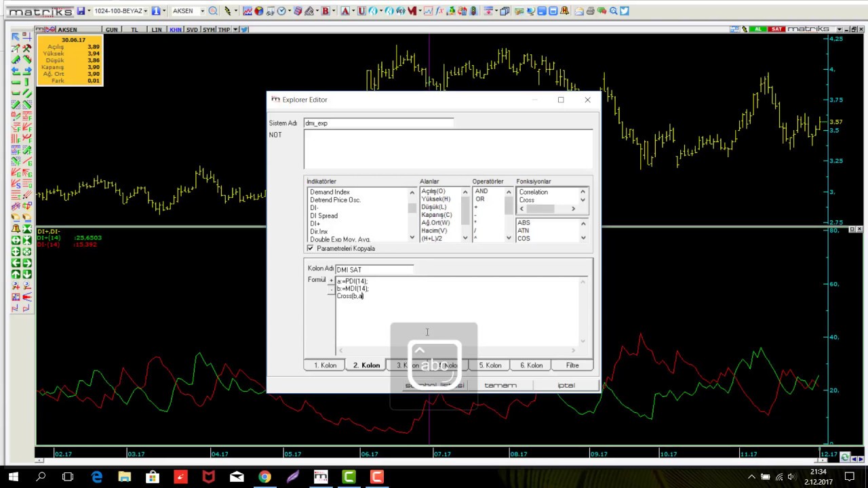Click the red bold B toolbar icon

[325, 11]
